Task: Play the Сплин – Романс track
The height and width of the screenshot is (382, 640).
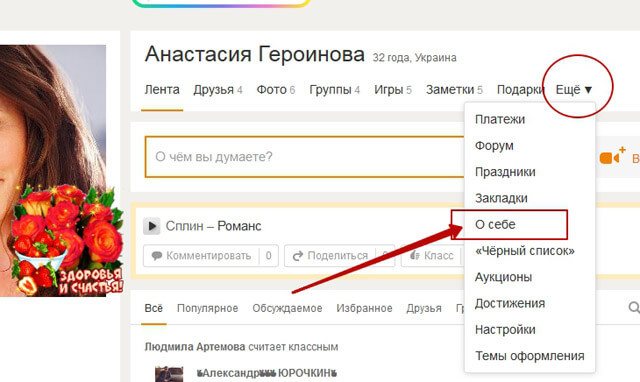Action: click(151, 226)
